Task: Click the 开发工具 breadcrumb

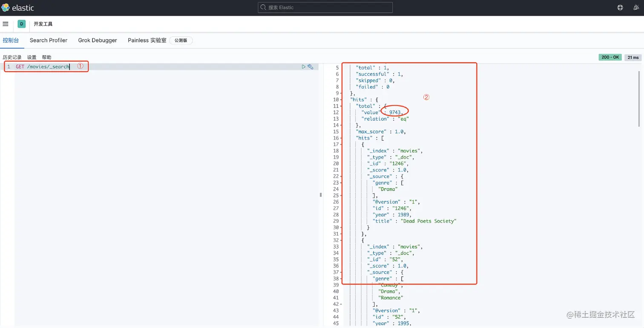Action: (x=43, y=24)
